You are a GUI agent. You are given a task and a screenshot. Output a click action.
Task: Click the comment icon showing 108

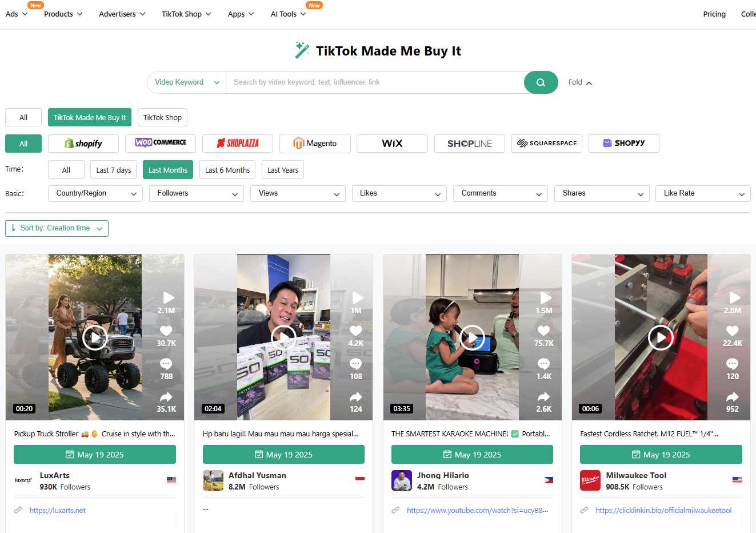(355, 364)
